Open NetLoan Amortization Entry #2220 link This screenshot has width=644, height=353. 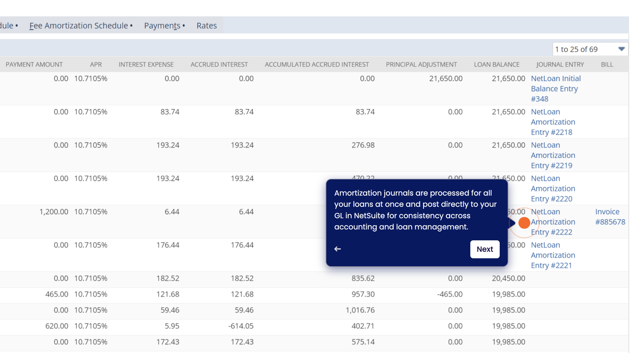tap(553, 189)
